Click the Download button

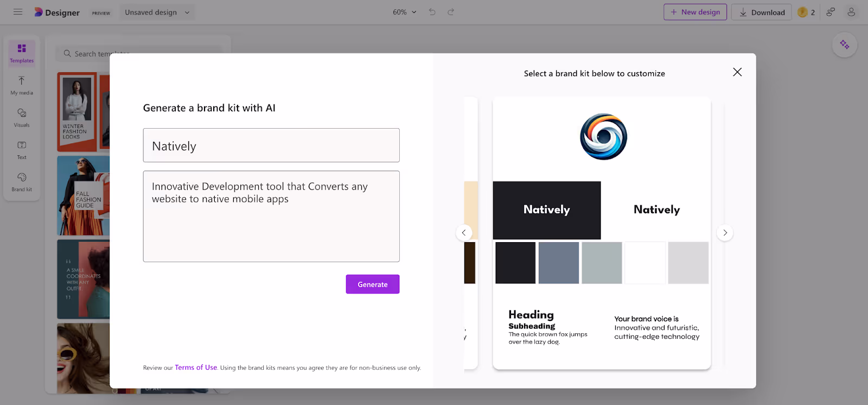762,12
